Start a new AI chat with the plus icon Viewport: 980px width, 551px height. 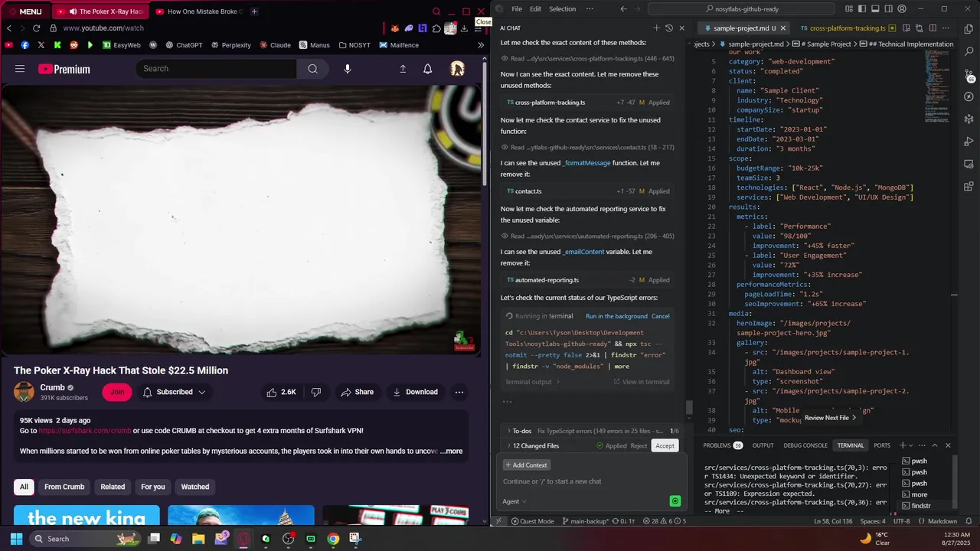[656, 28]
